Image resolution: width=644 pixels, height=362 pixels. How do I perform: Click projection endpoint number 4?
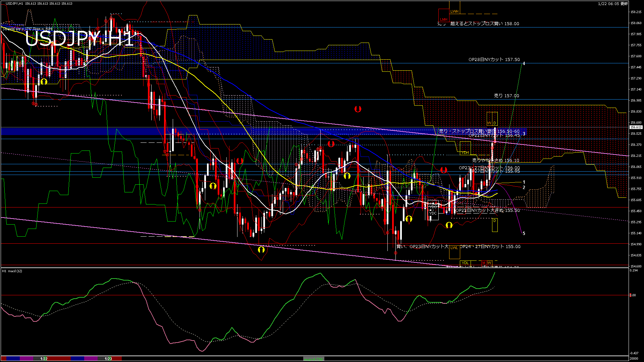click(x=524, y=63)
